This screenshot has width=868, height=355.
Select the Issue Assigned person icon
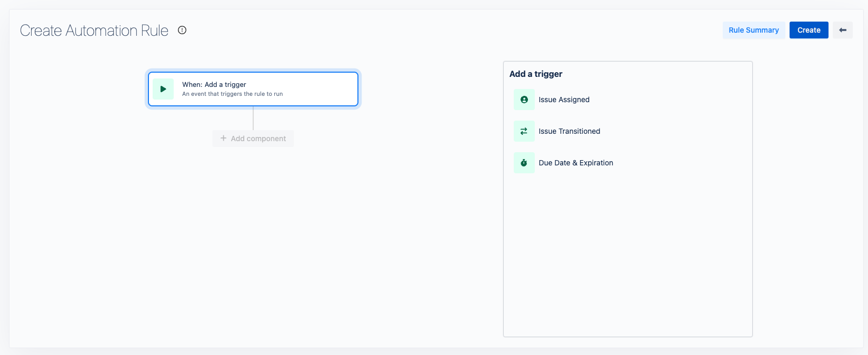pyautogui.click(x=524, y=100)
